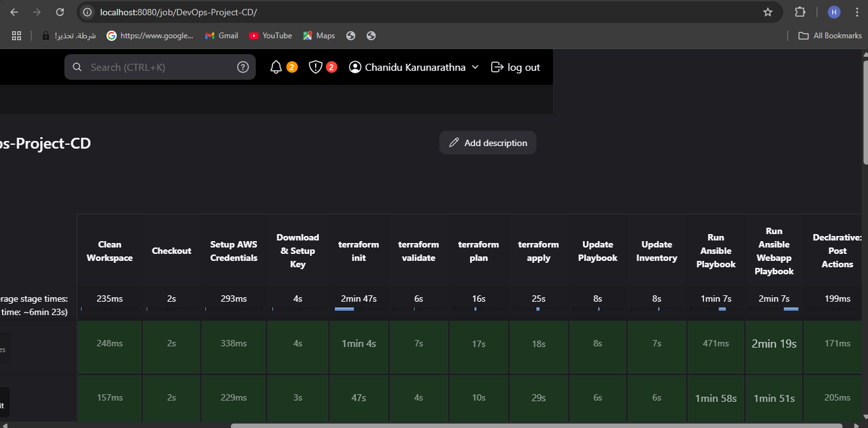868x428 pixels.
Task: Click the 2min 7s average Webapp Playbook time
Action: pos(774,299)
